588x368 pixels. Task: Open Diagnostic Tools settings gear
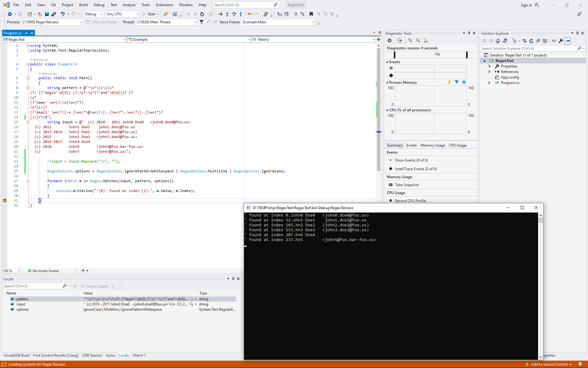pyautogui.click(x=390, y=40)
